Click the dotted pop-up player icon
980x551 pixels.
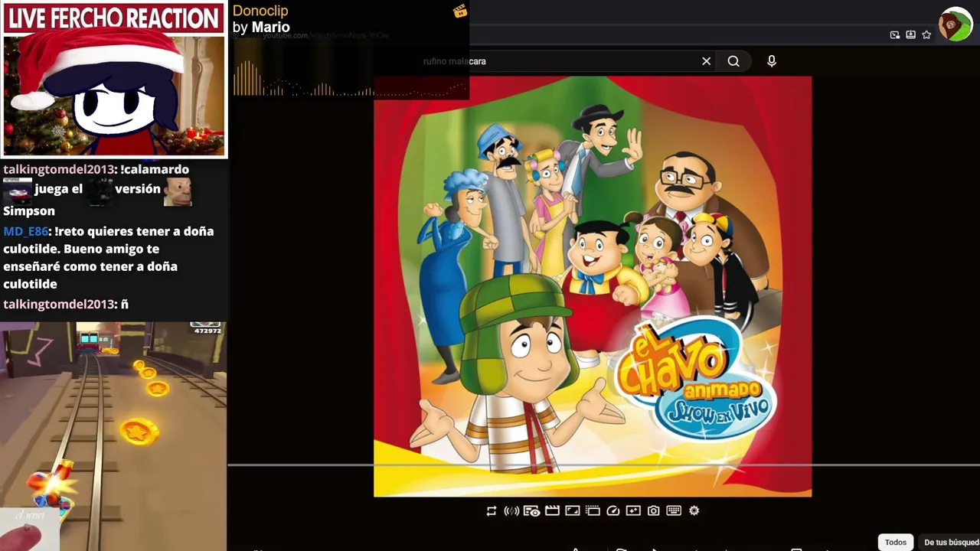click(593, 511)
